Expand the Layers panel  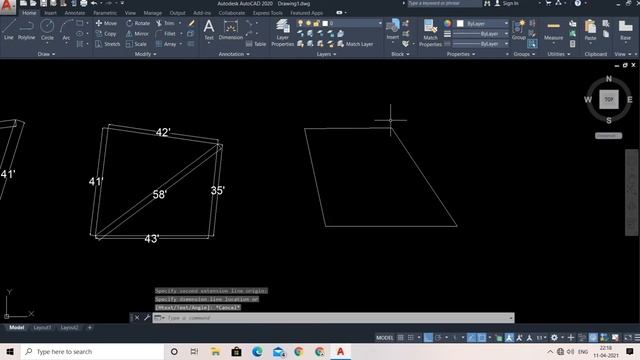[x=326, y=54]
